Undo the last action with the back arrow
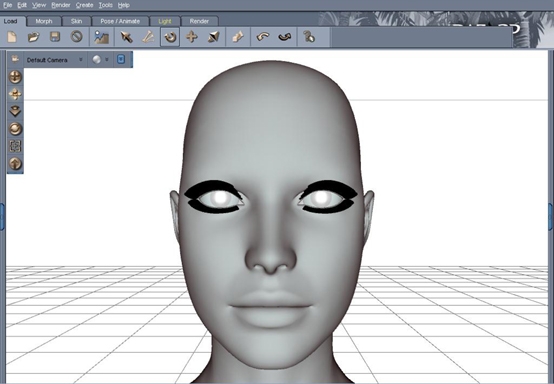This screenshot has width=554, height=384. click(263, 37)
